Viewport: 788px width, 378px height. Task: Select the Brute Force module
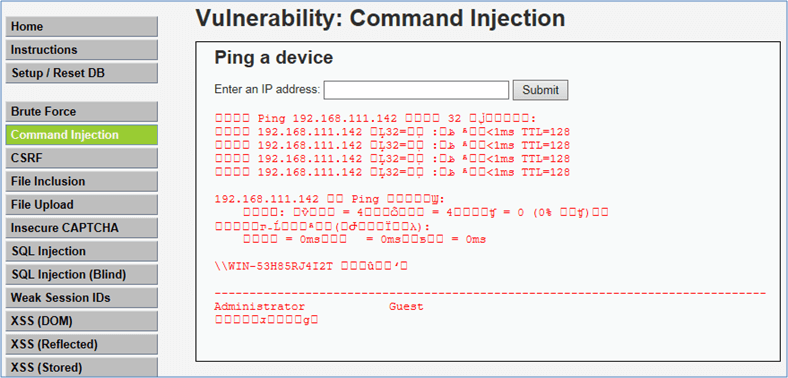[x=81, y=112]
